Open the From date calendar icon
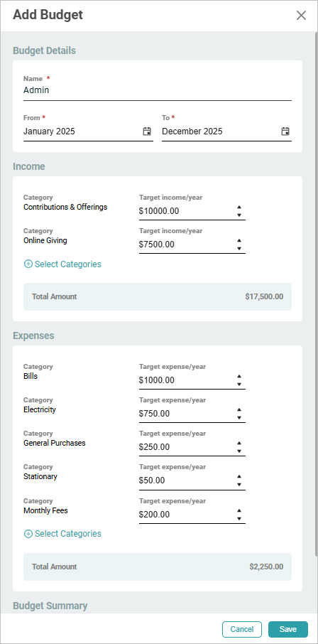The width and height of the screenshot is (318, 644). 147,132
